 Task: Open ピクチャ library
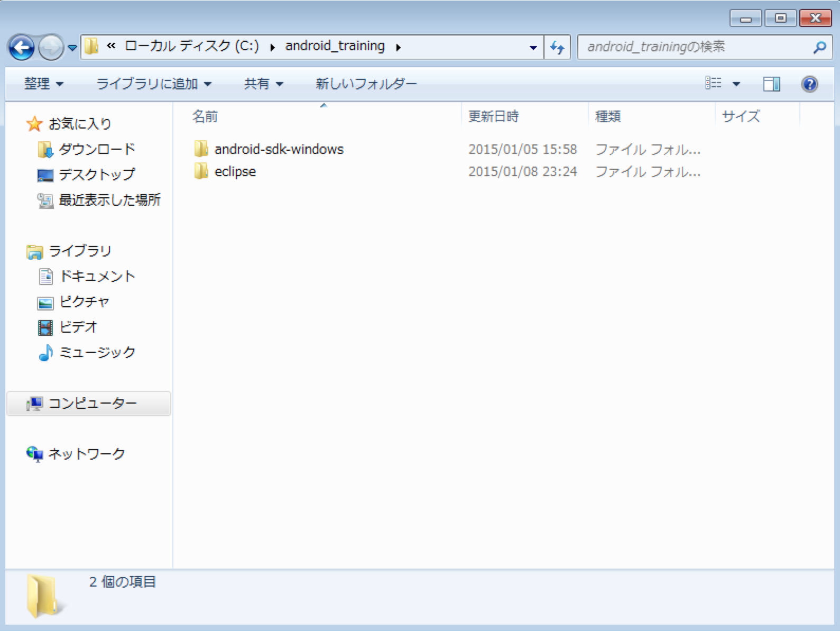point(84,301)
